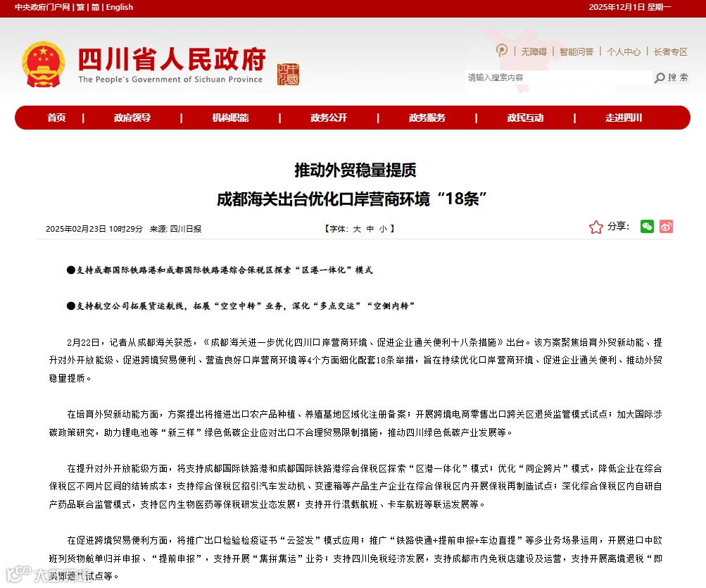Click the paragraph starting 在培育外贸新动能方面
Screen dimensions: 706x588
pyautogui.click(x=355, y=423)
